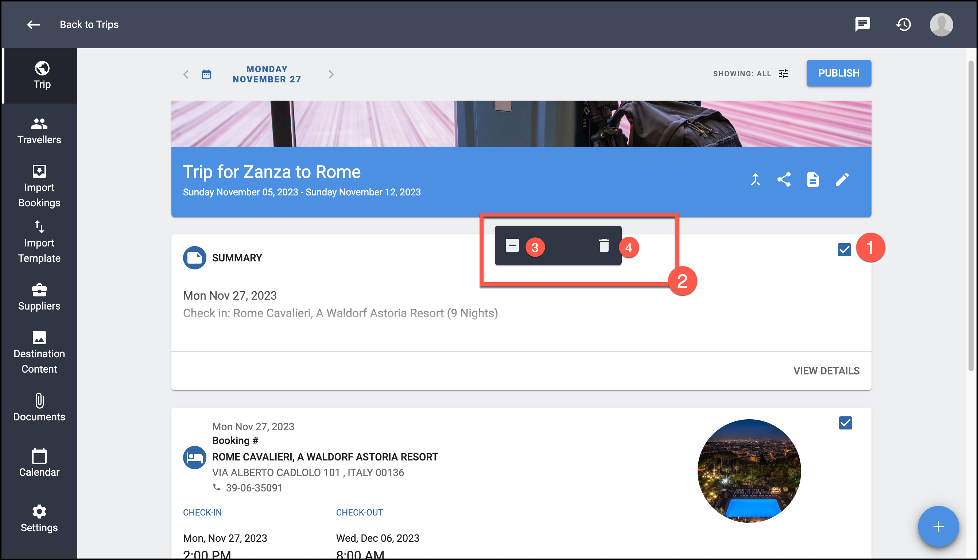Image resolution: width=978 pixels, height=560 pixels.
Task: Go to the previous day chevron
Action: click(186, 74)
